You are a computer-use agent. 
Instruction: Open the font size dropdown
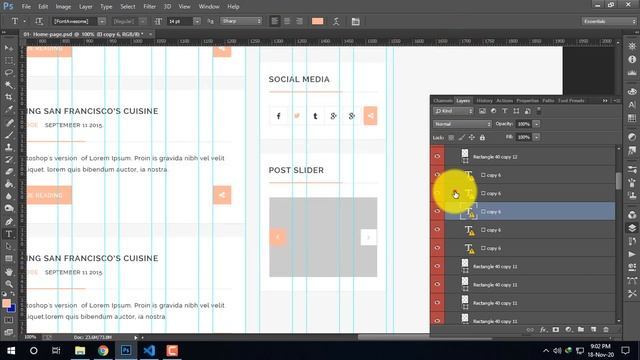pos(197,21)
